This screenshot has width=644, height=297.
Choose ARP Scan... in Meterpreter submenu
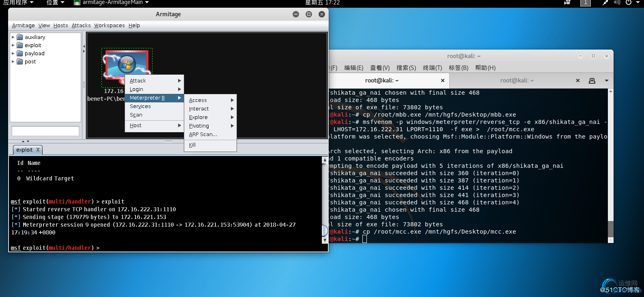pos(211,134)
